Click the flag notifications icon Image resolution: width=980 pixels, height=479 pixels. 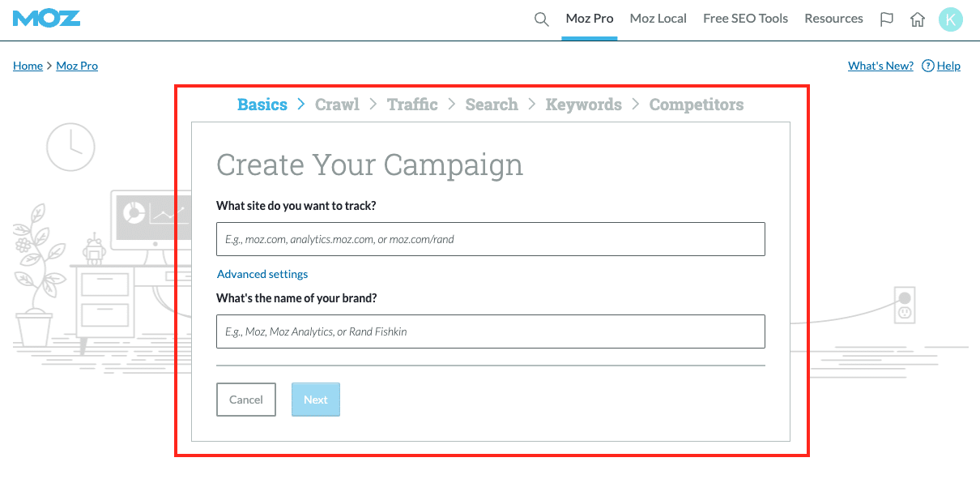(887, 19)
